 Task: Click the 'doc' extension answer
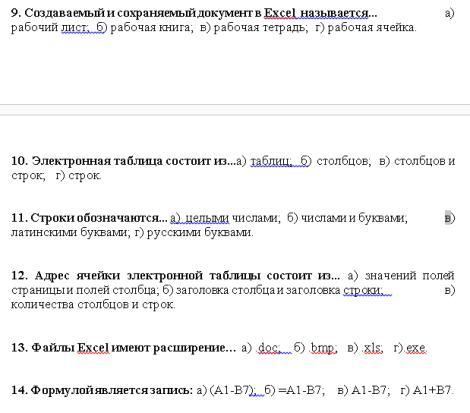tap(268, 348)
